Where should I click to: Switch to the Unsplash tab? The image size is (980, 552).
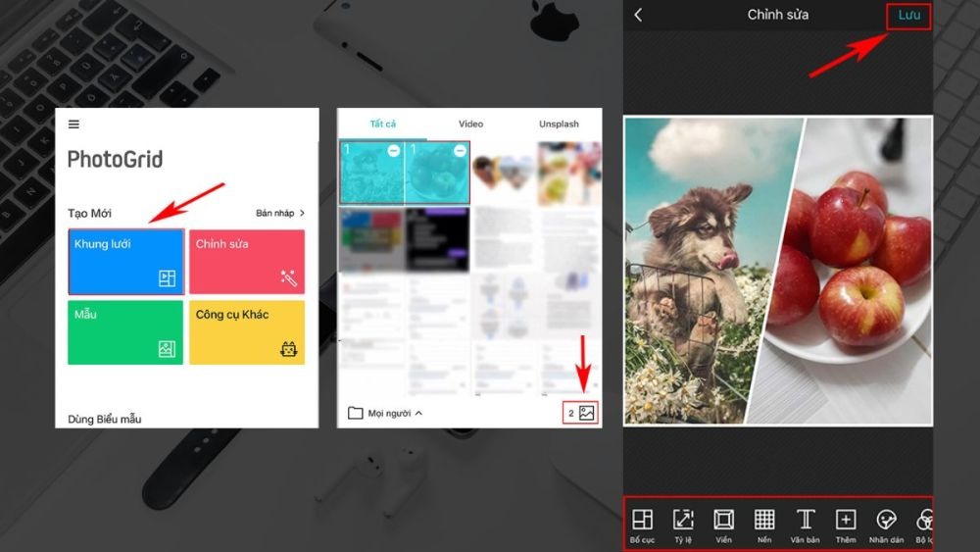[x=559, y=124]
